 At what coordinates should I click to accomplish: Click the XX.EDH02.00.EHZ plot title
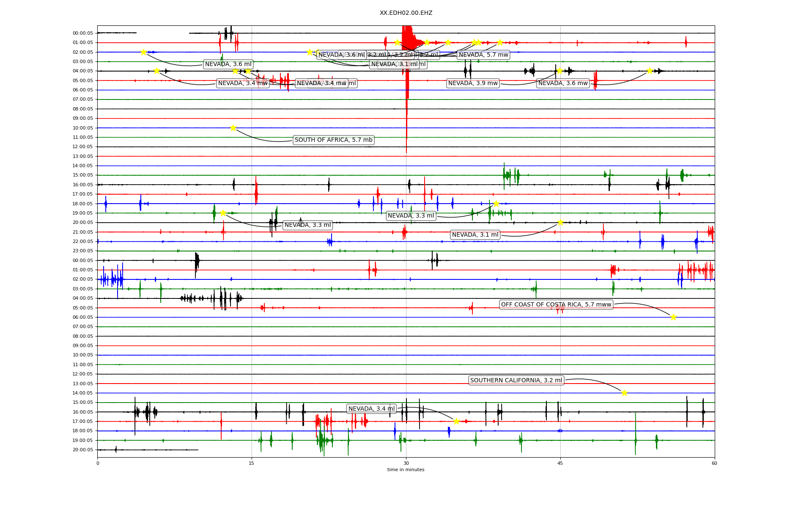coord(406,13)
